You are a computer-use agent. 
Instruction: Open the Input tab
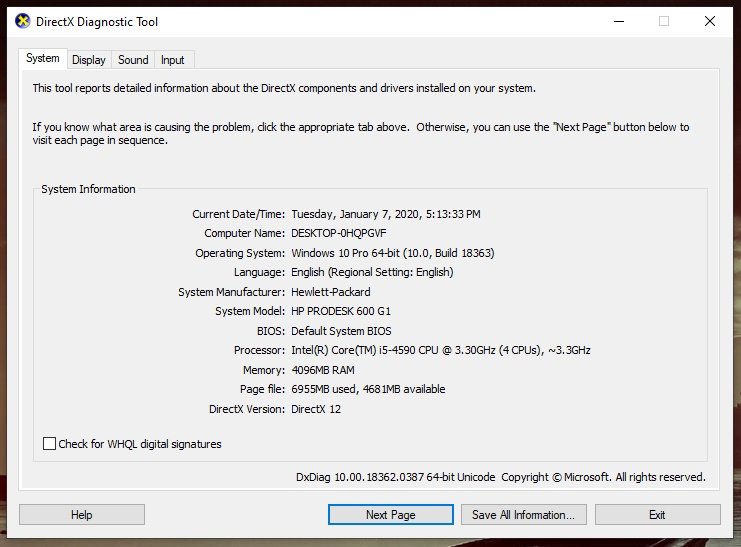click(x=172, y=60)
